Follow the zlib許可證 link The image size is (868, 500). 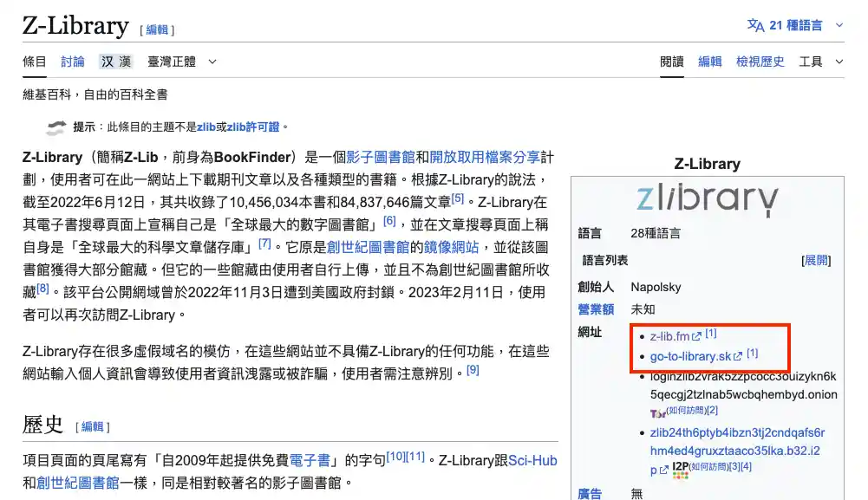(253, 127)
